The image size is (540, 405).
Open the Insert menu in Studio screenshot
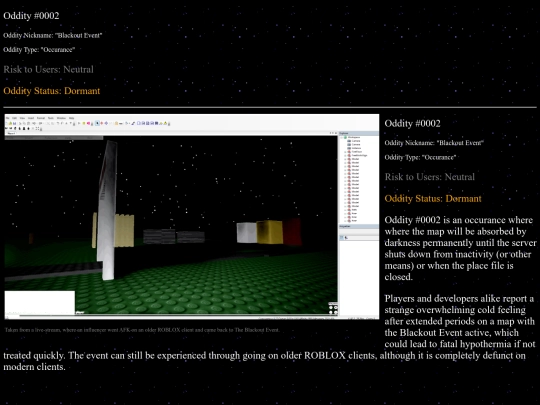click(31, 118)
